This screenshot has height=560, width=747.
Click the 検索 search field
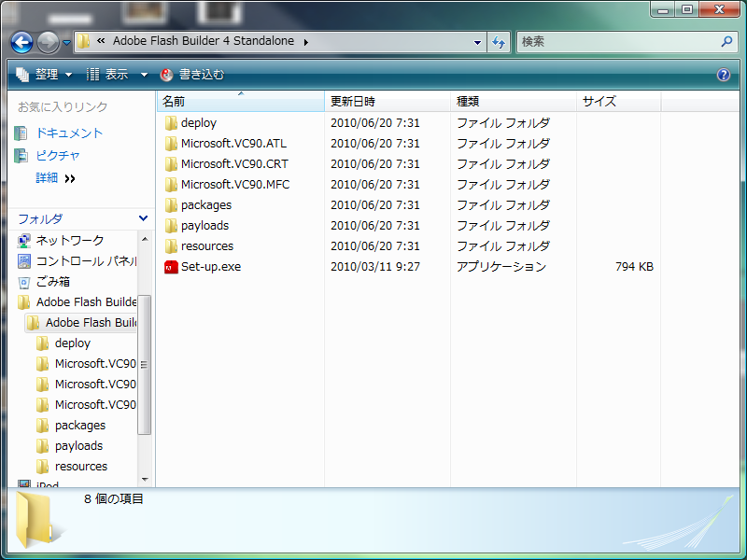pyautogui.click(x=619, y=42)
